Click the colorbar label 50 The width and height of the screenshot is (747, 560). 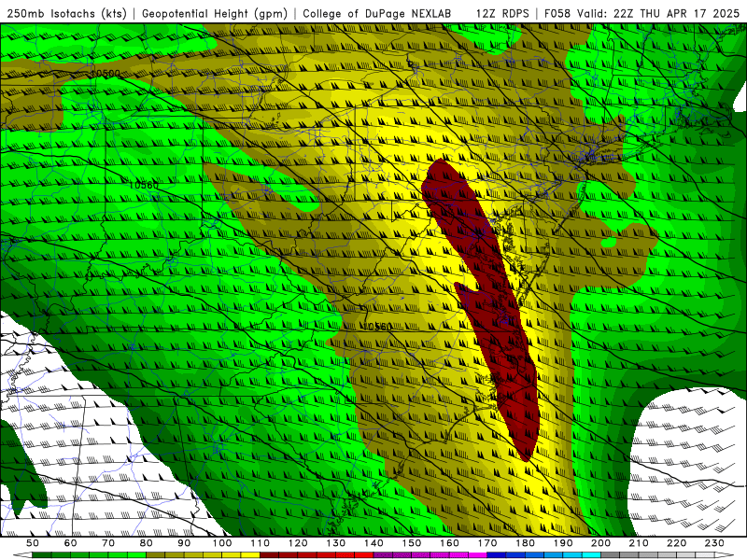coord(33,543)
